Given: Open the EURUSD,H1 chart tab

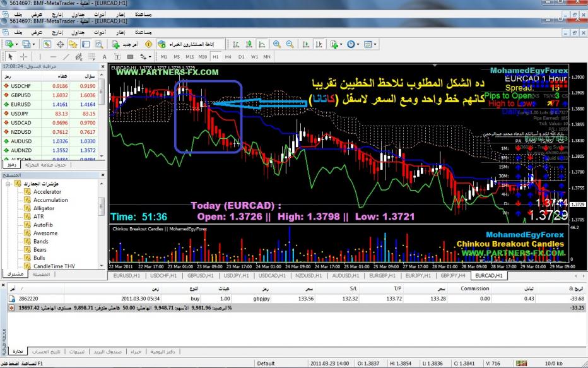Looking at the screenshot, I should point(124,276).
